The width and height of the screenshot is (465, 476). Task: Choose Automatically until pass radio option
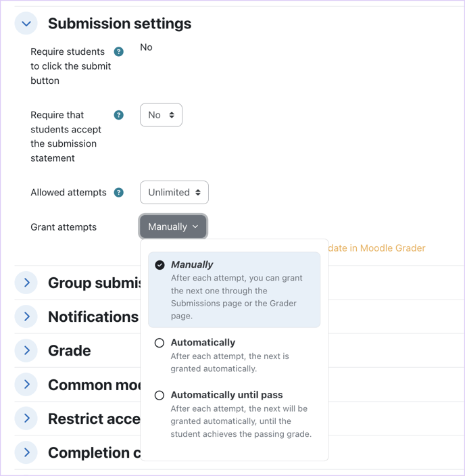[160, 395]
